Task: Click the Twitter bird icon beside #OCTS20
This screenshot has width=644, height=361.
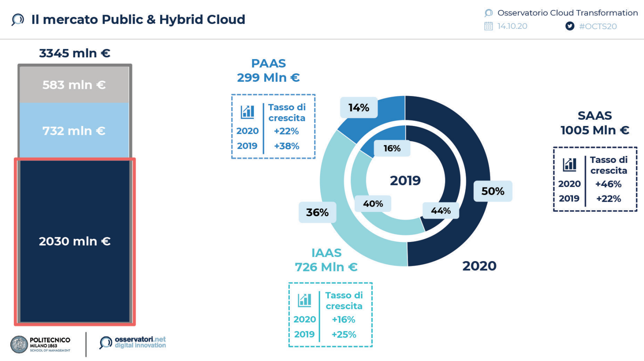Action: pos(570,26)
